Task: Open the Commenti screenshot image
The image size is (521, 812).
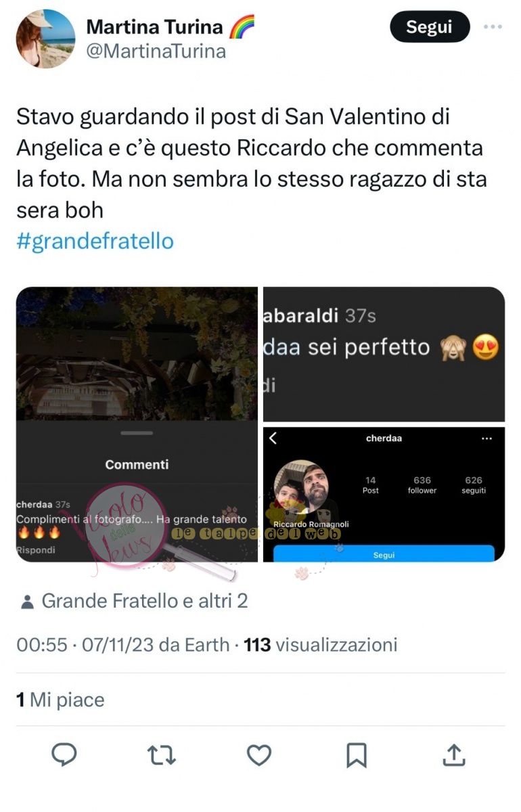Action: [x=137, y=424]
